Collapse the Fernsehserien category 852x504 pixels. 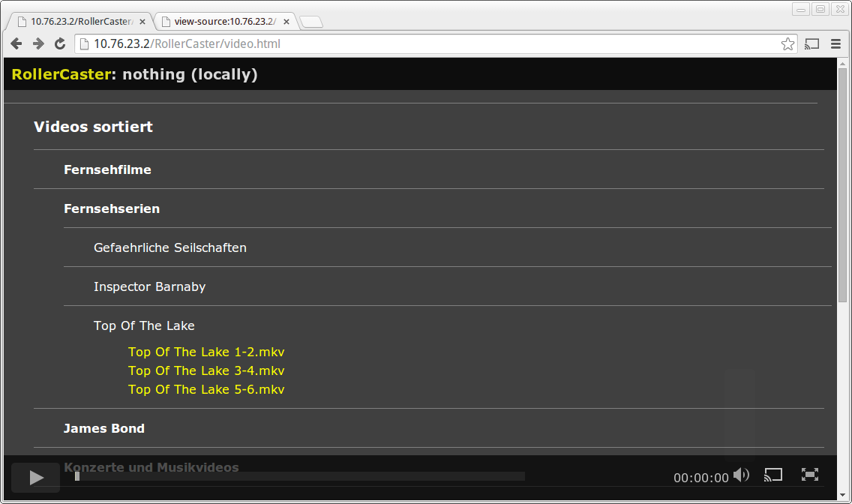click(x=112, y=208)
